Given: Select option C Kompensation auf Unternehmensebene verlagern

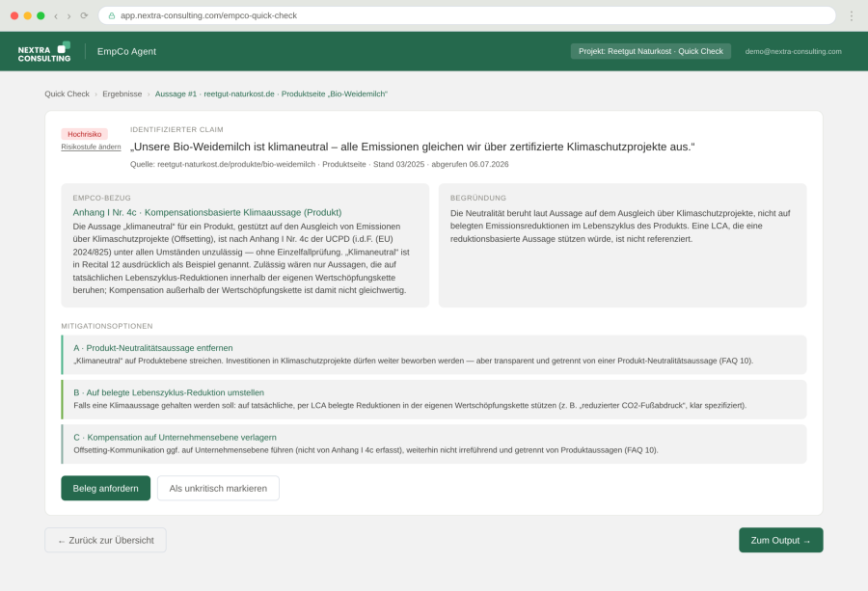Looking at the screenshot, I should [433, 444].
